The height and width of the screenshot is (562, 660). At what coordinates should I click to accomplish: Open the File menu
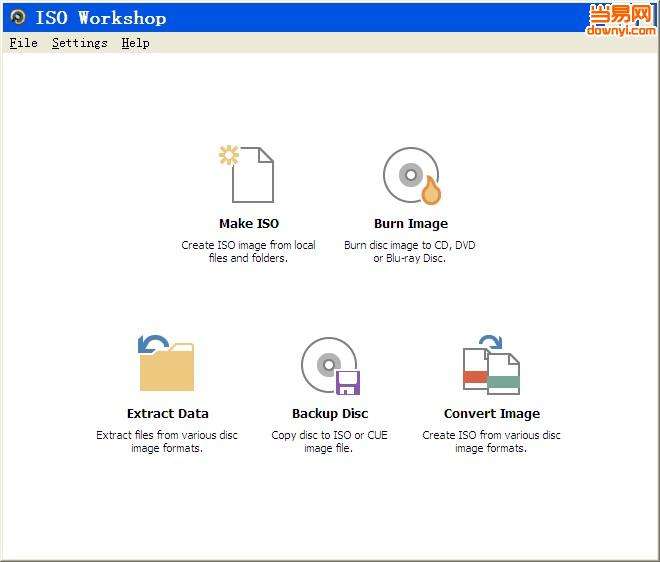(23, 43)
